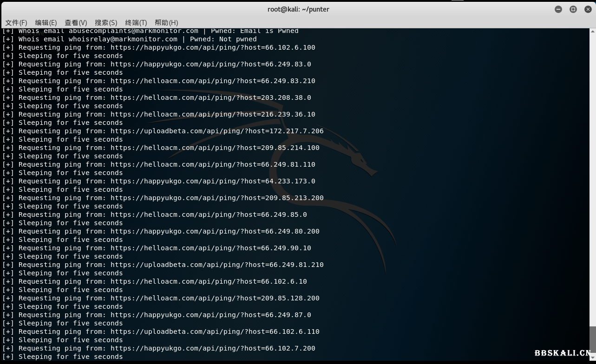Click the root@kali: ~/punter title bar text

pyautogui.click(x=298, y=9)
